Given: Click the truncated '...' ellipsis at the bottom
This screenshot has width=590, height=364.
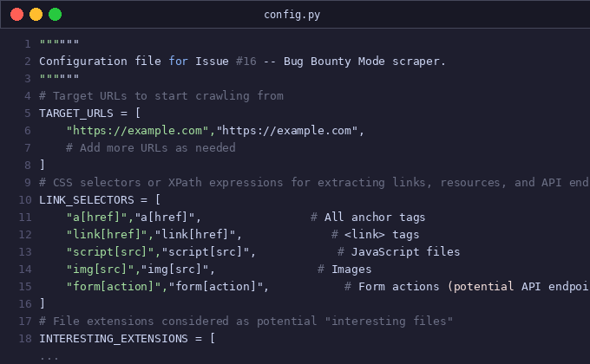Looking at the screenshot, I should tap(49, 358).
